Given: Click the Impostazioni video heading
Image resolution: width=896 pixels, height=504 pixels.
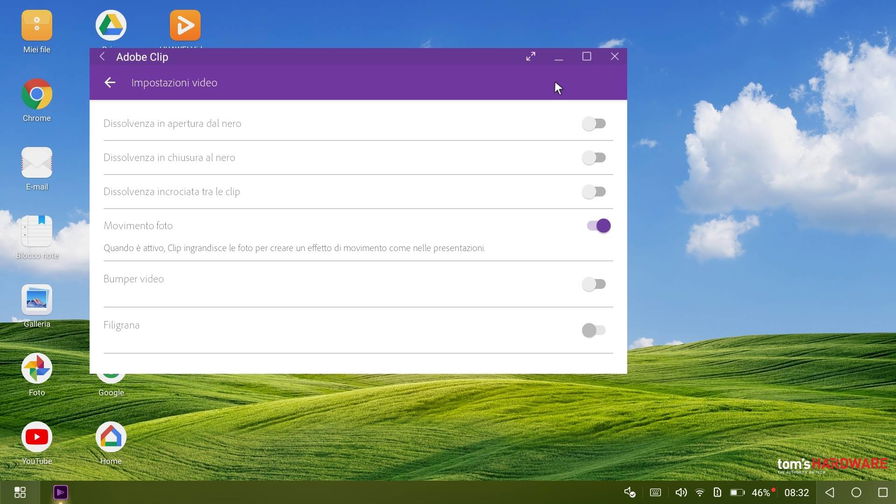Looking at the screenshot, I should [174, 82].
